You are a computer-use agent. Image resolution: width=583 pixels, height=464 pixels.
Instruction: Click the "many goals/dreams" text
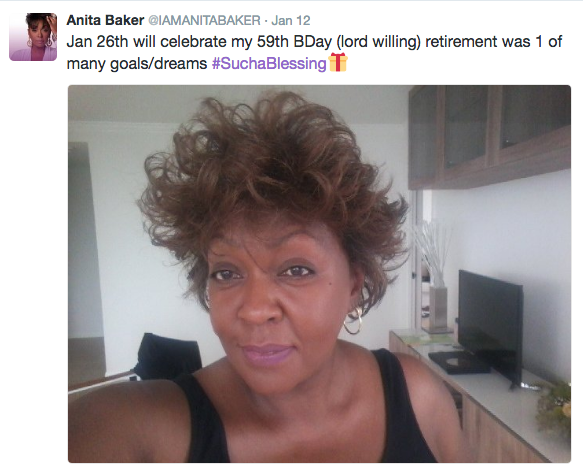click(137, 64)
